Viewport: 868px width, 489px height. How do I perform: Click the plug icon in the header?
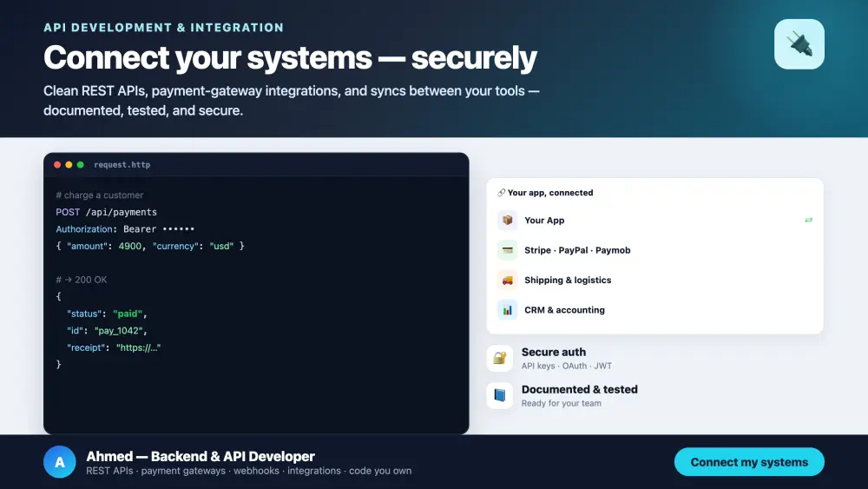point(799,44)
